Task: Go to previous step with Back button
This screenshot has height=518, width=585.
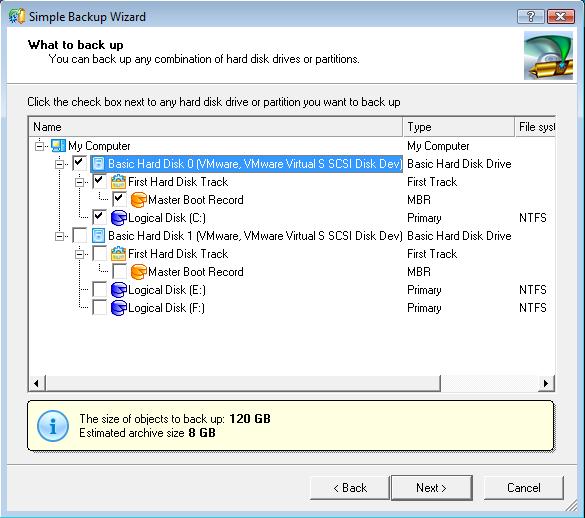Action: point(350,488)
